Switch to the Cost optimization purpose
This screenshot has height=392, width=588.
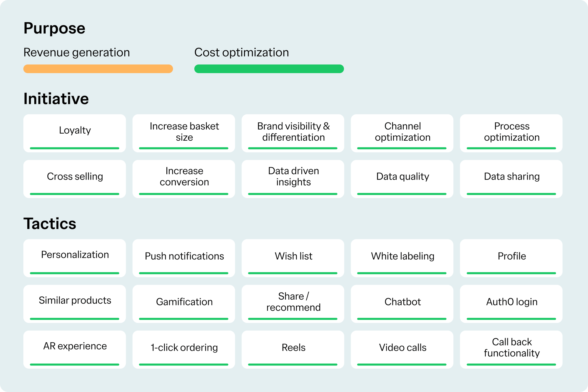(241, 52)
